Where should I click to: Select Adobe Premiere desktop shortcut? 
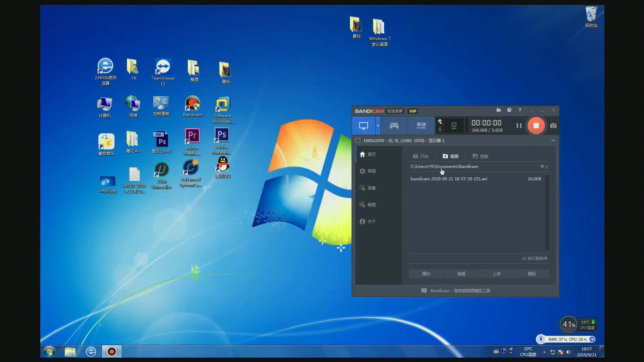point(192,142)
